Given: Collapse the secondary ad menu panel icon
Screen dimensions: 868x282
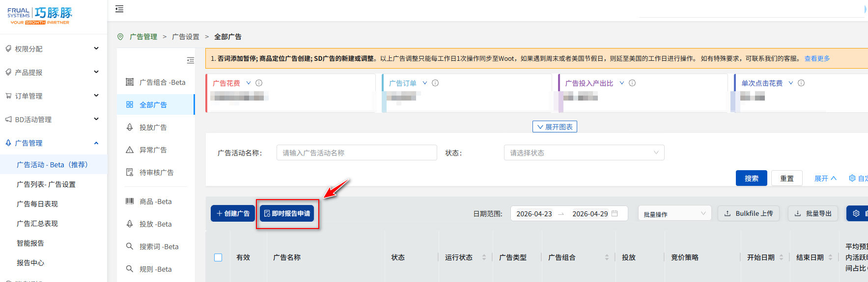Looking at the screenshot, I should coord(190,60).
